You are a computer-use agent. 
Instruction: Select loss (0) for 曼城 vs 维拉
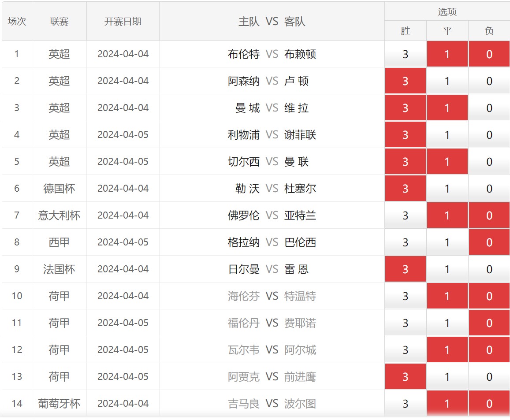pyautogui.click(x=489, y=108)
